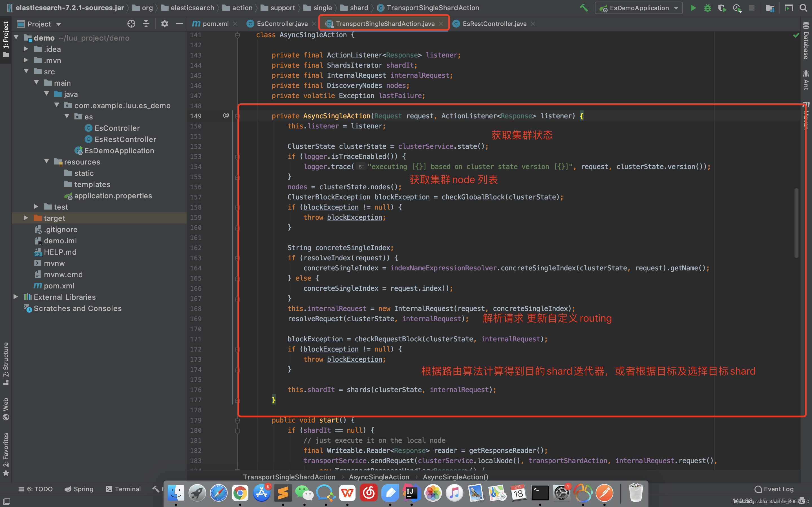Click the Debug bug icon
The height and width of the screenshot is (507, 812).
point(707,8)
